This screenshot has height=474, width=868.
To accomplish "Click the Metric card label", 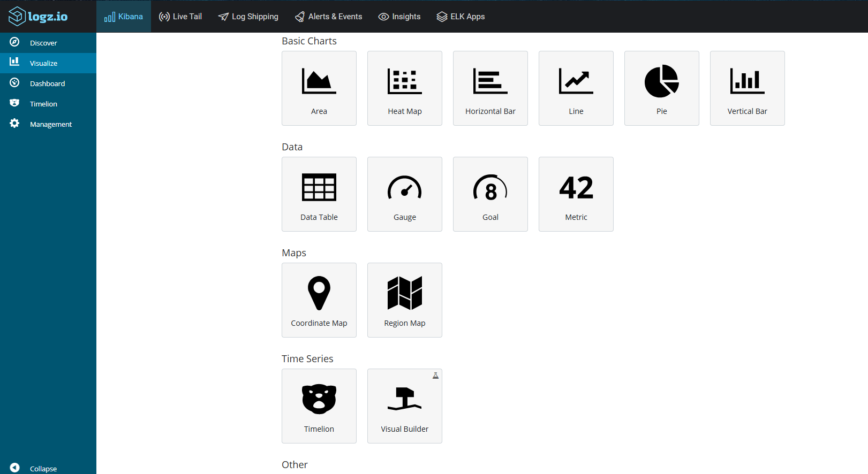I will pos(576,217).
